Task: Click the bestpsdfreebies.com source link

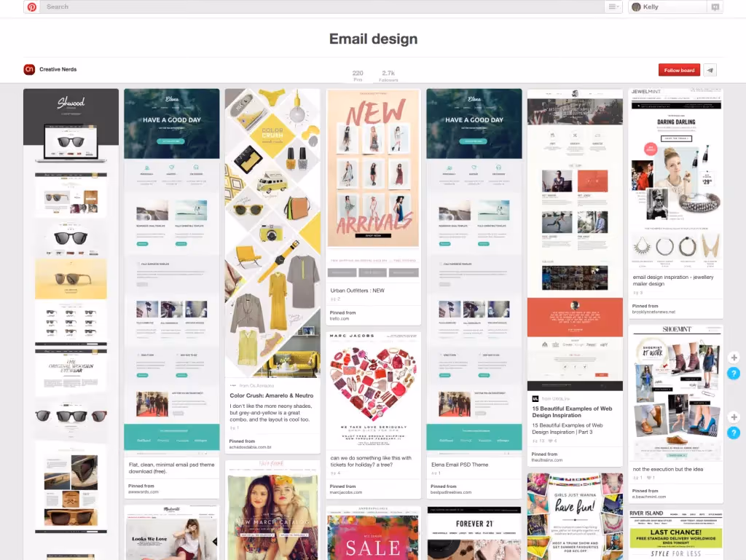Action: (x=451, y=492)
